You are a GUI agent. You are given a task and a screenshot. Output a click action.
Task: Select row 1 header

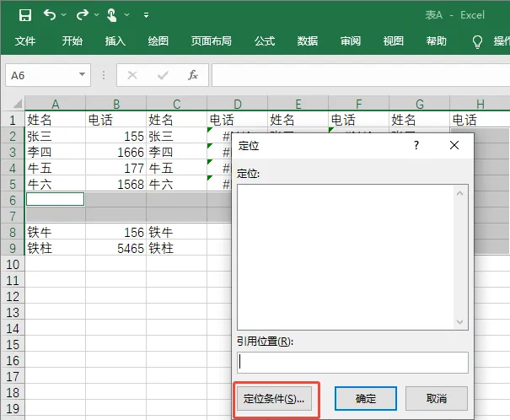[13, 120]
